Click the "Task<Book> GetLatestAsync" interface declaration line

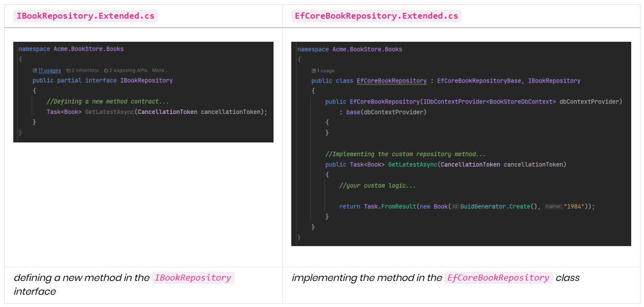pyautogui.click(x=157, y=112)
